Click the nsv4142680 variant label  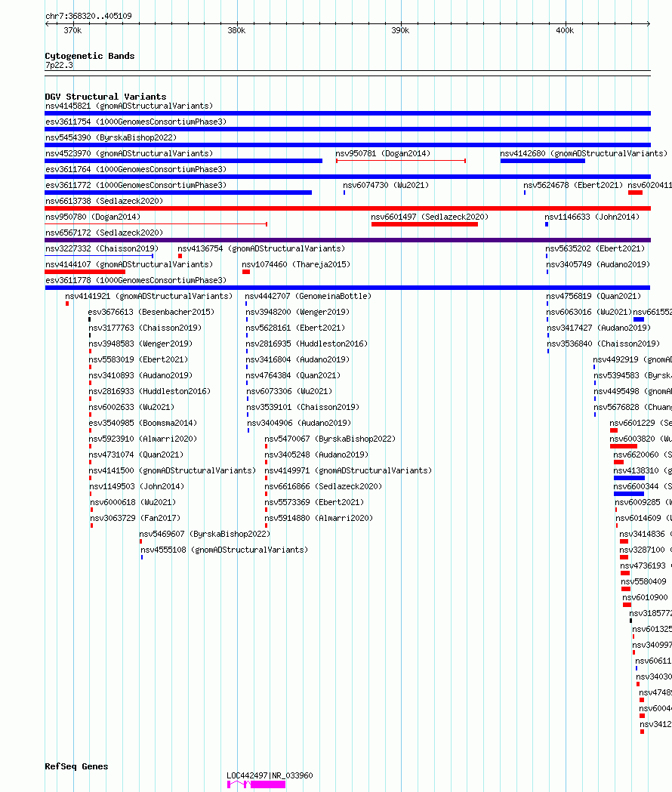pyautogui.click(x=584, y=153)
